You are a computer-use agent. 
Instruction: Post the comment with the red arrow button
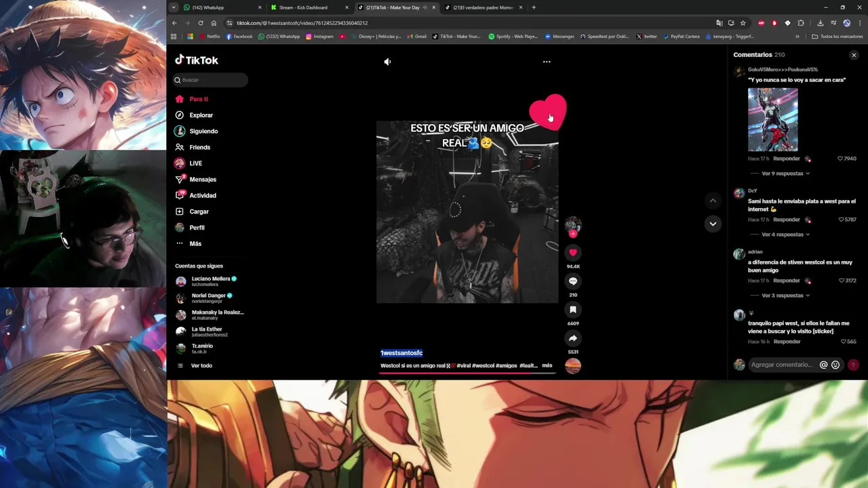853,365
